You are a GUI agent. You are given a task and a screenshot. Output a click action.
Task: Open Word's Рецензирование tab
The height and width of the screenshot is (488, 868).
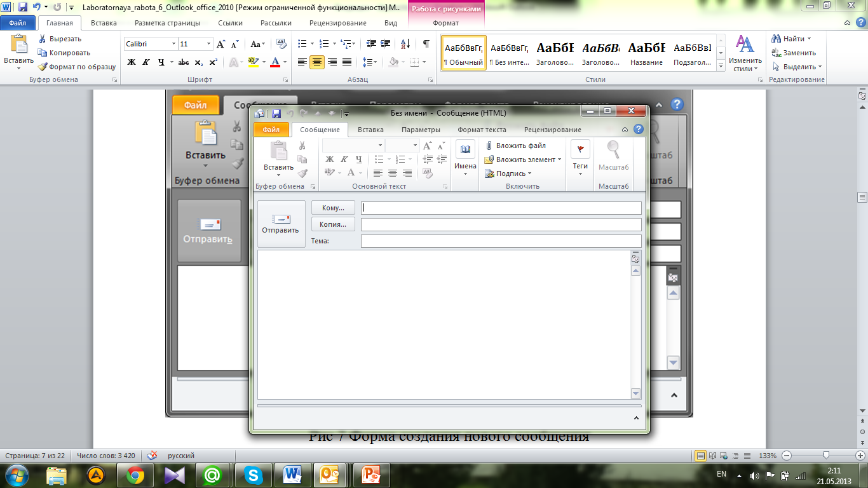[337, 23]
